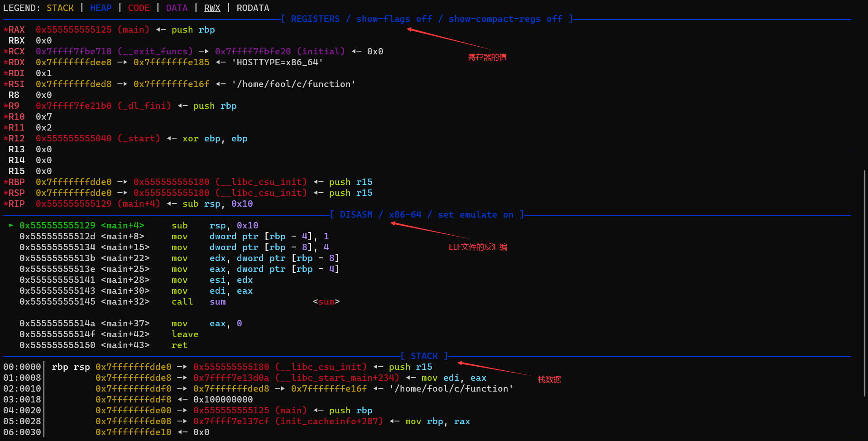Click the __libc_start_main+234 pointer
Image resolution: width=868 pixels, height=441 pixels.
pyautogui.click(x=296, y=378)
